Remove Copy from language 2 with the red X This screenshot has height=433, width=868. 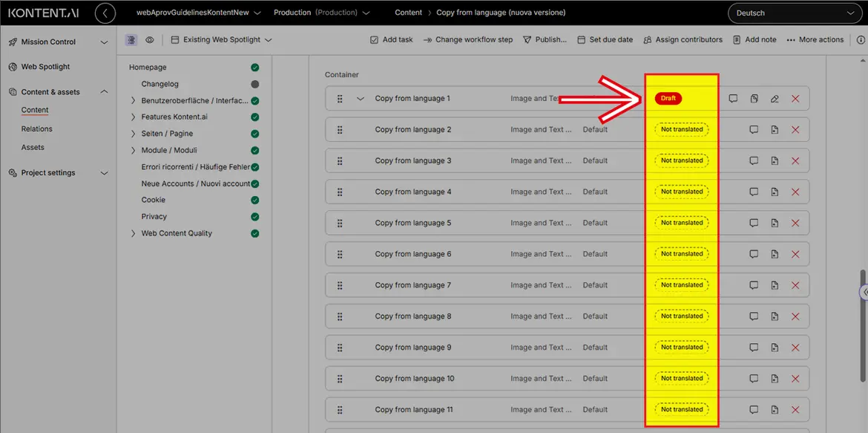[795, 130]
